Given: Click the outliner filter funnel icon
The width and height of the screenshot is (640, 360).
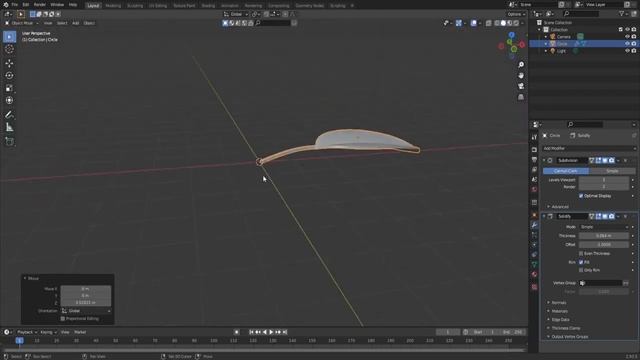Looking at the screenshot, I should [x=622, y=14].
